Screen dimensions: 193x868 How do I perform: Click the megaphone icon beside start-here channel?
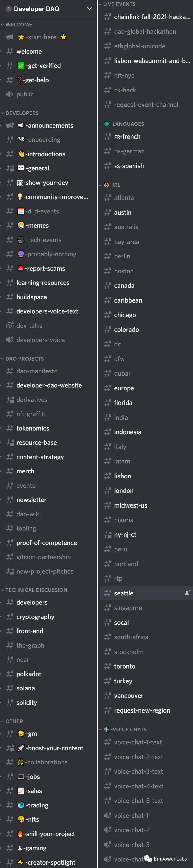coord(10,37)
